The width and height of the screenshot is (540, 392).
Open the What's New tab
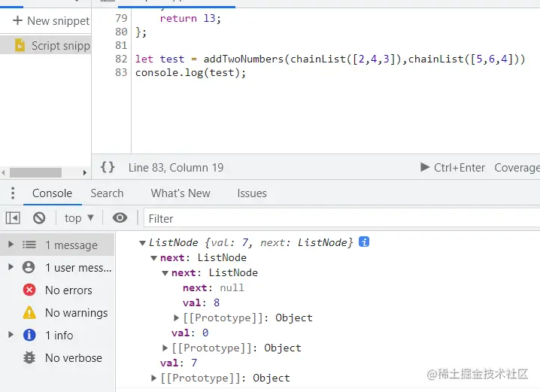coord(181,193)
